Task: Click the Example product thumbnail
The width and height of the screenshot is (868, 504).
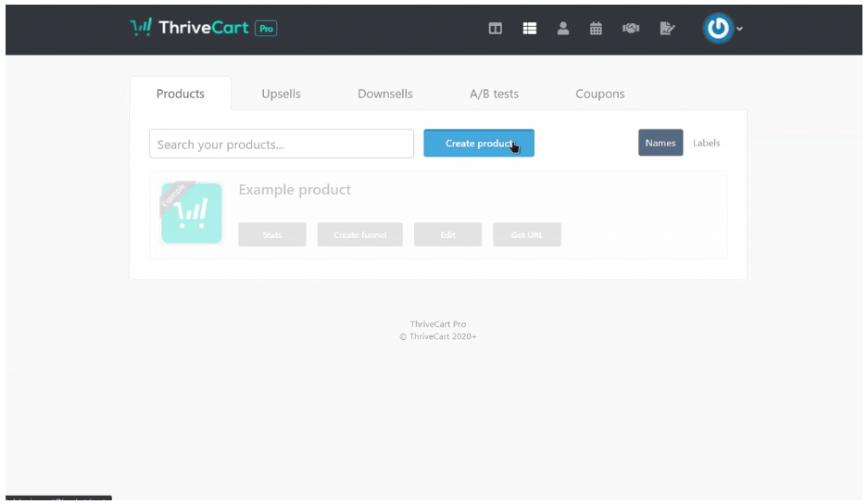Action: [x=192, y=213]
